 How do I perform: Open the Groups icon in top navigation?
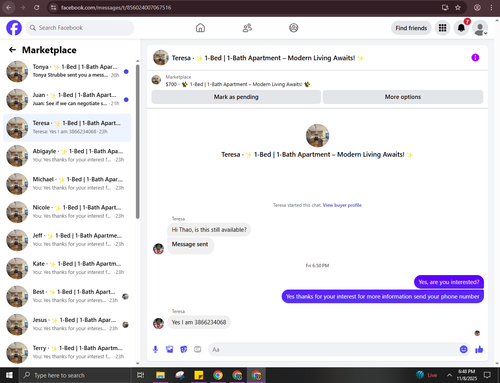293,28
